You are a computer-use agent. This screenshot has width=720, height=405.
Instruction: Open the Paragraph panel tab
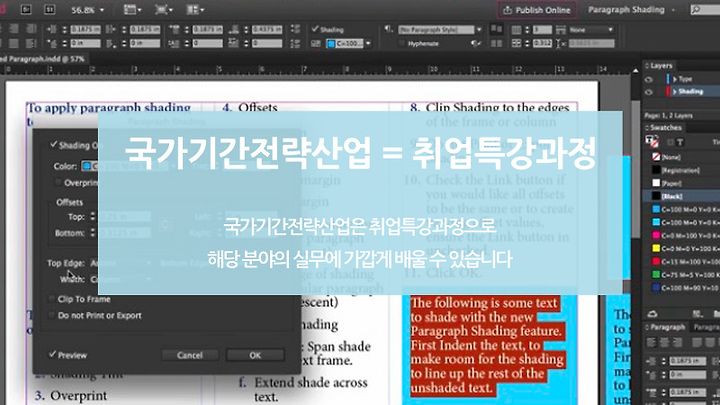pos(667,327)
